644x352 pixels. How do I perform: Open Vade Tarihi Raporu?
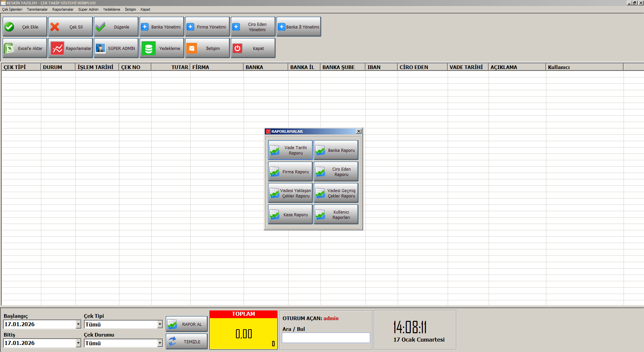tap(290, 150)
